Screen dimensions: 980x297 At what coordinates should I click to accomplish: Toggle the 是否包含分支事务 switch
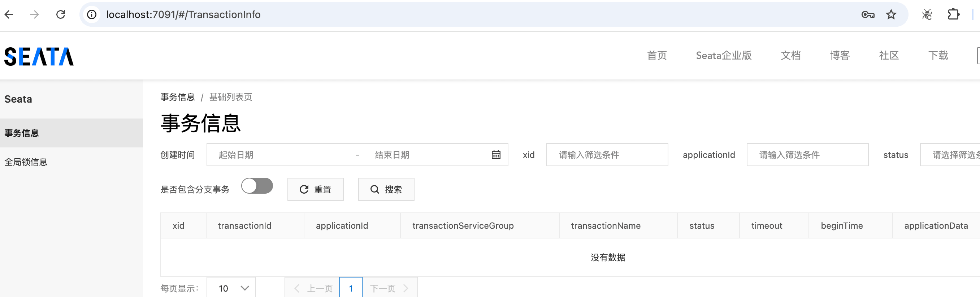(257, 186)
